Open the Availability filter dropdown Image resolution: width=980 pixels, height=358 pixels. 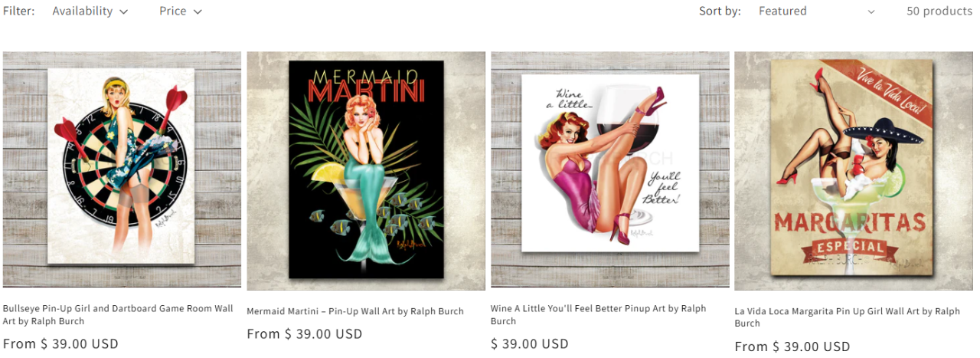90,11
